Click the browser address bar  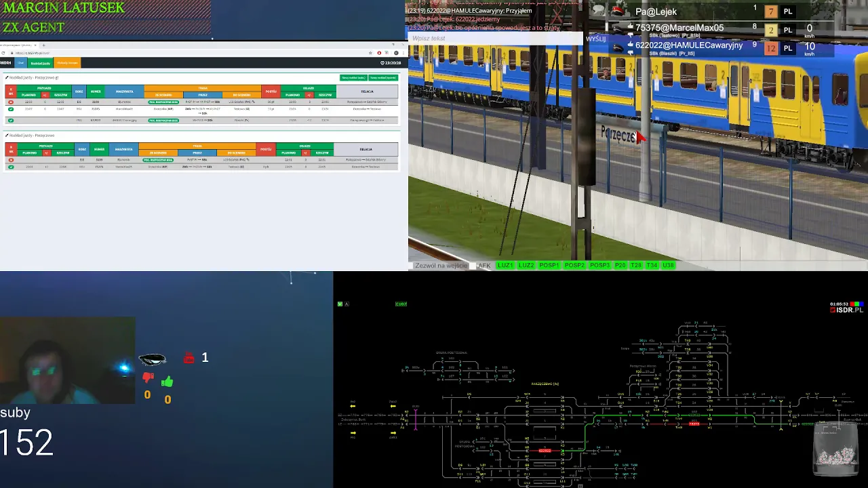coord(190,53)
